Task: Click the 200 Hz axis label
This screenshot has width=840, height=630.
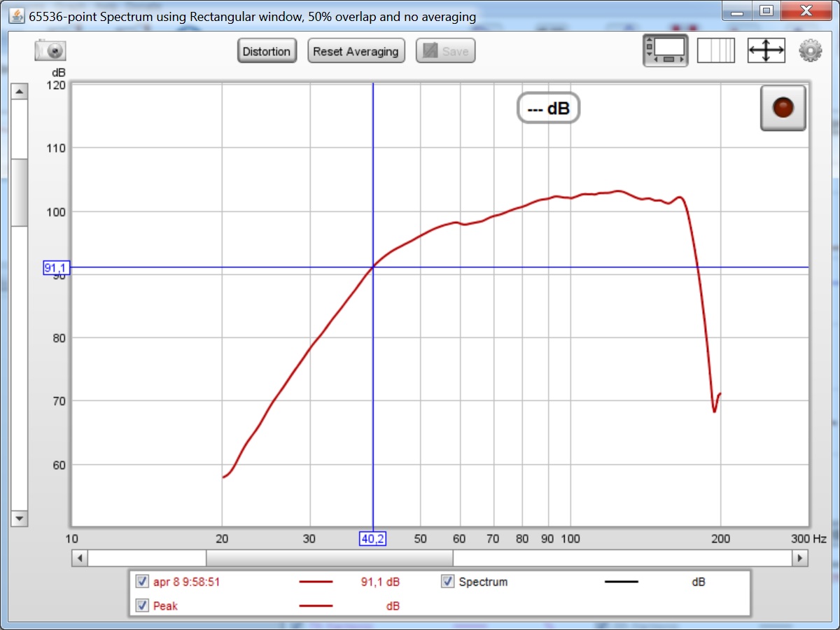Action: pyautogui.click(x=720, y=538)
